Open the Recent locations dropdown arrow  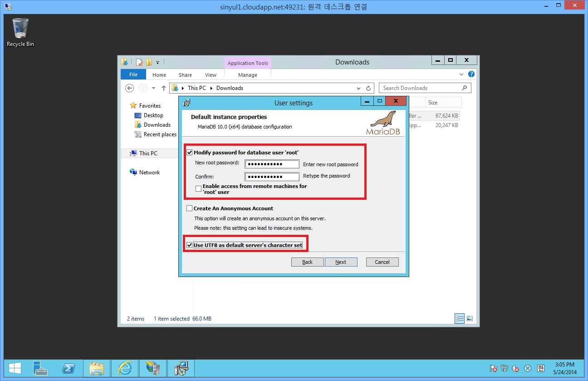[153, 88]
